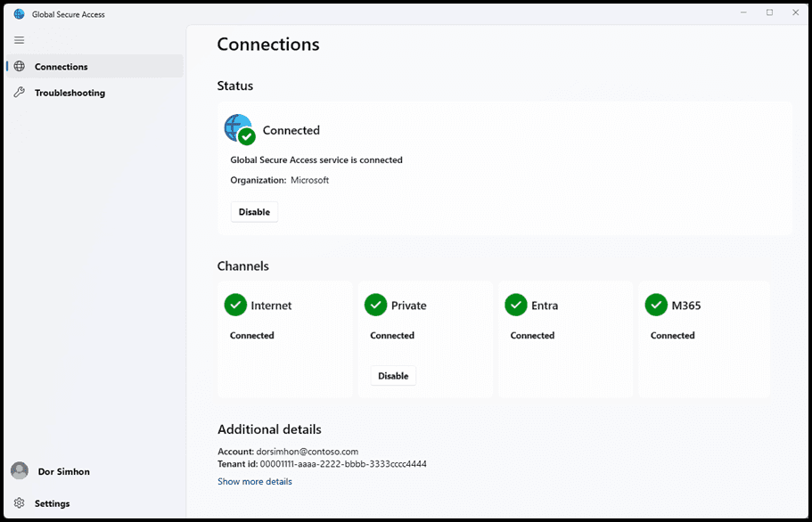812x522 pixels.
Task: Click 'Global Secure Access service is connected' text
Action: 316,159
